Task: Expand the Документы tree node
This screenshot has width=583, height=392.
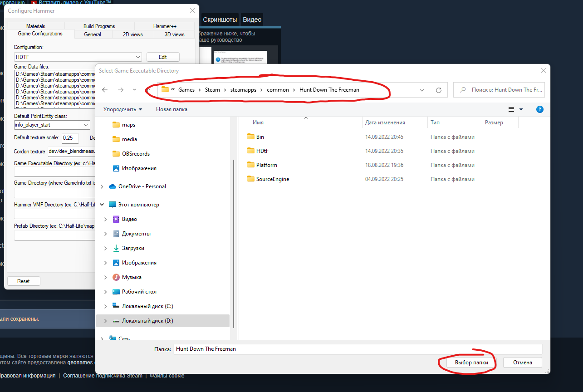Action: click(106, 234)
